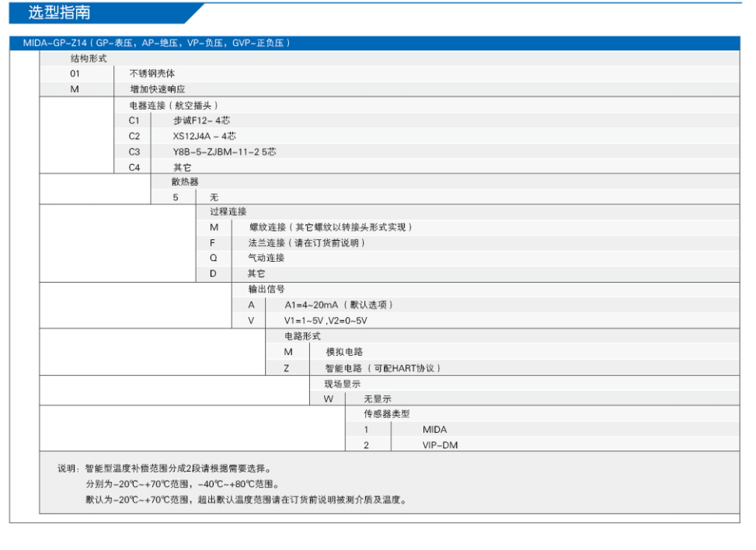Click 不锈钢壳体 description
This screenshot has height=550, width=756.
point(152,73)
